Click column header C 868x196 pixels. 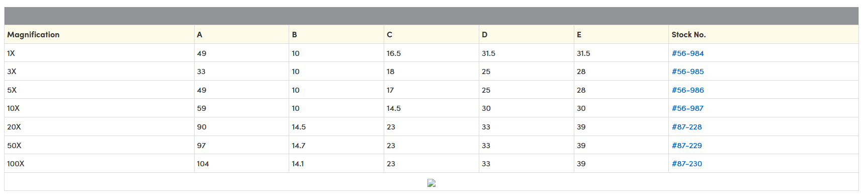pyautogui.click(x=389, y=35)
